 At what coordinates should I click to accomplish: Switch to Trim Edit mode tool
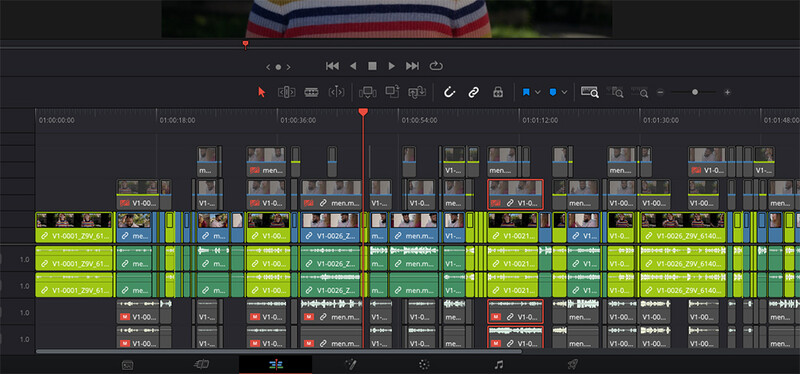(x=286, y=92)
